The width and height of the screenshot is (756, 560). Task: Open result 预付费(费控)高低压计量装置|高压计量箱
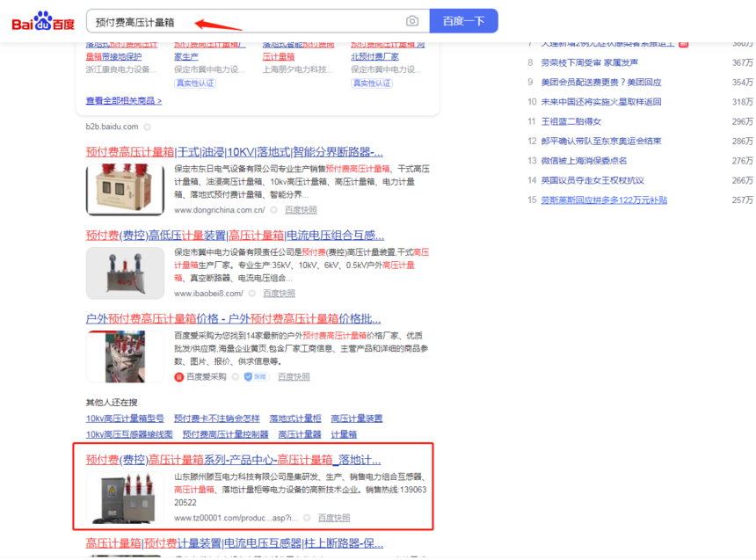[235, 236]
